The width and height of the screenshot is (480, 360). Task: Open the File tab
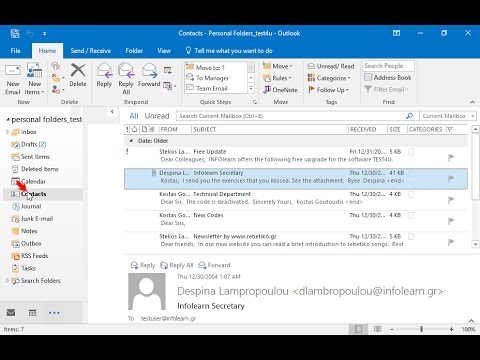point(15,51)
